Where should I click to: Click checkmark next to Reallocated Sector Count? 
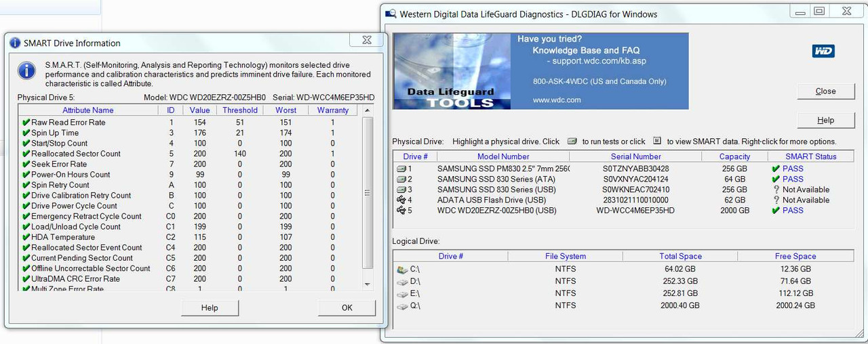tap(26, 154)
